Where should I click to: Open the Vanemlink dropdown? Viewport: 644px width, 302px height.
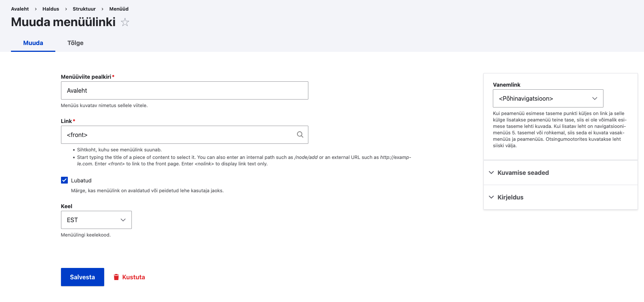[x=548, y=98]
